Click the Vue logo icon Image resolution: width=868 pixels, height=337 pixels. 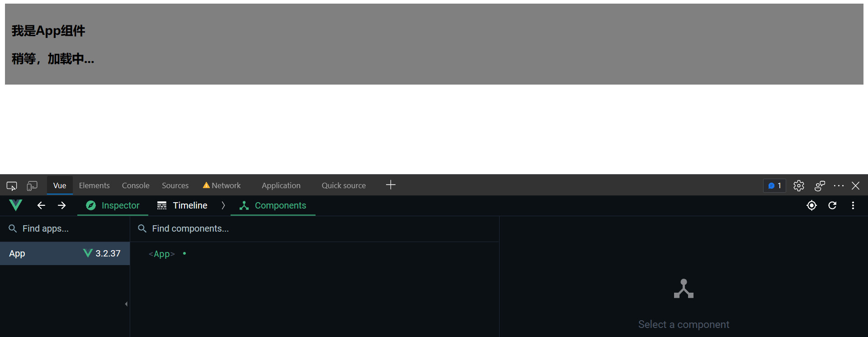point(16,205)
